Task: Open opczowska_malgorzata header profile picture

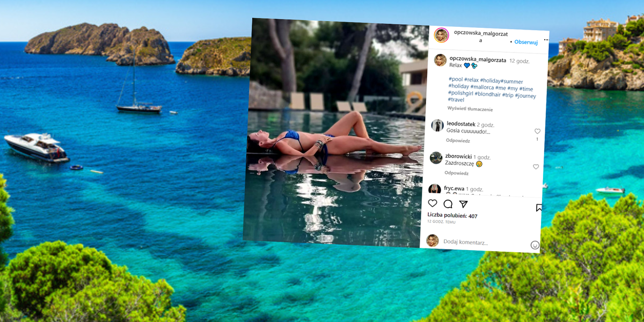Action: click(442, 35)
